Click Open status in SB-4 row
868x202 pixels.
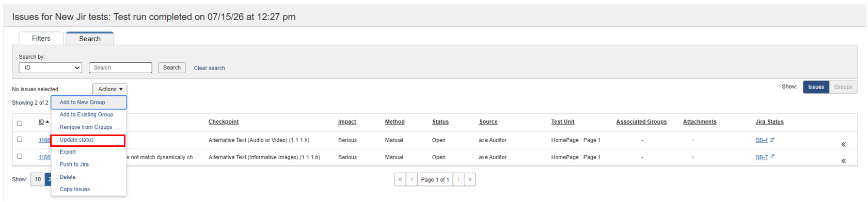point(439,140)
